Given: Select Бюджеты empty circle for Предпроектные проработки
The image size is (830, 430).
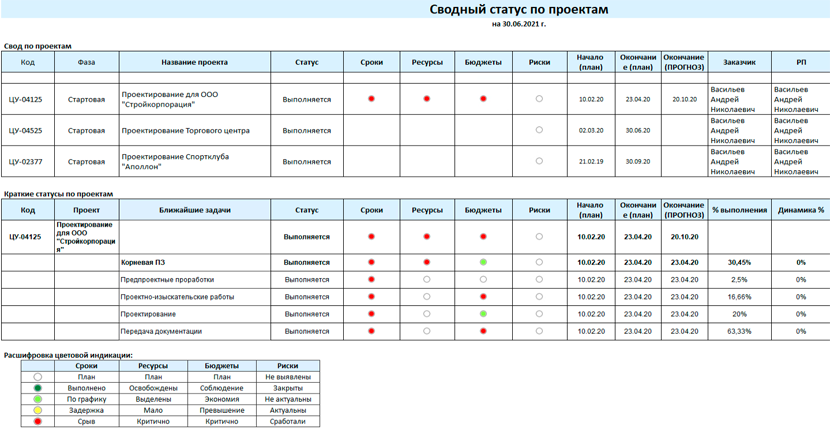Looking at the screenshot, I should 483,279.
